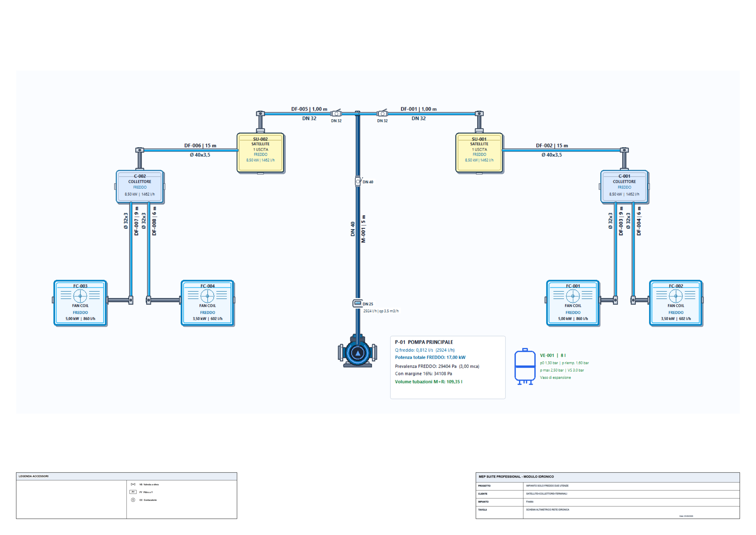Click the ball valve legend symbol
This screenshot has height=535, width=756.
133,484
